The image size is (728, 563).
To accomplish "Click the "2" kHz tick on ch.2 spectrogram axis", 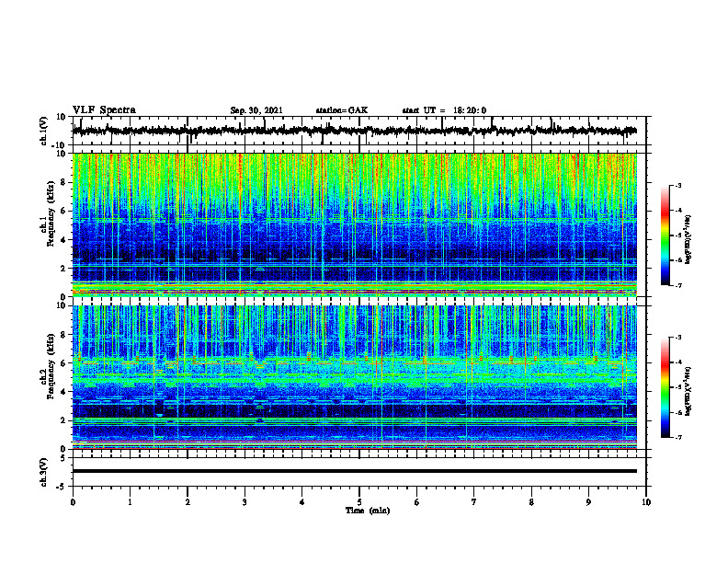I will point(63,420).
